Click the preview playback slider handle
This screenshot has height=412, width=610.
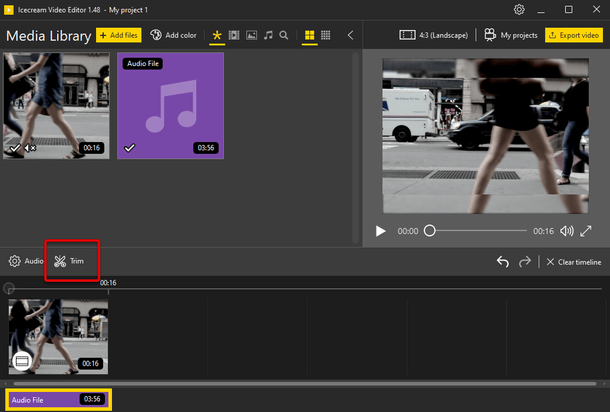[429, 231]
